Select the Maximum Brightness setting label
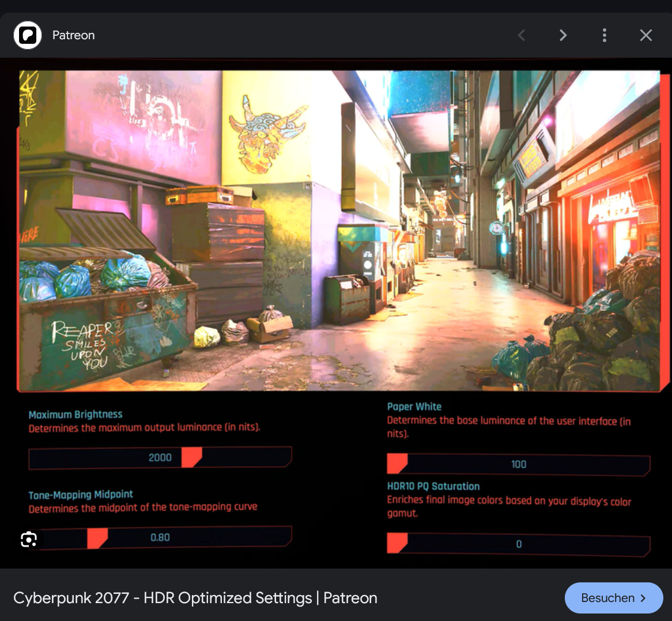 (x=75, y=414)
